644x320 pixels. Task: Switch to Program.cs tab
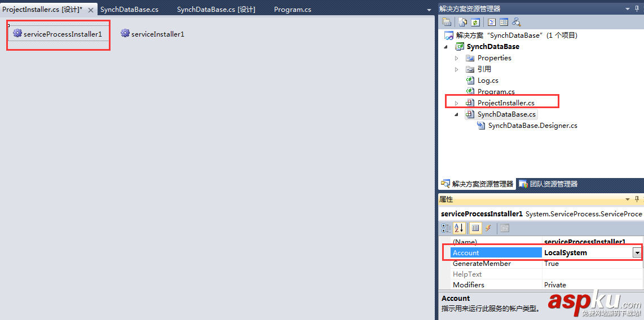coord(293,10)
